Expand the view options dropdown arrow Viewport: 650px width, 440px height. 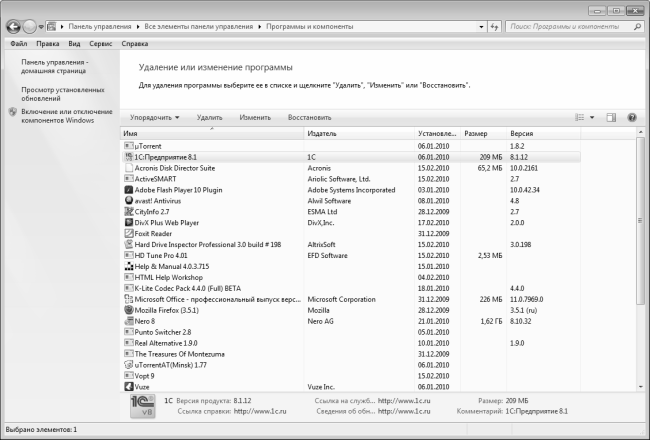[593, 117]
